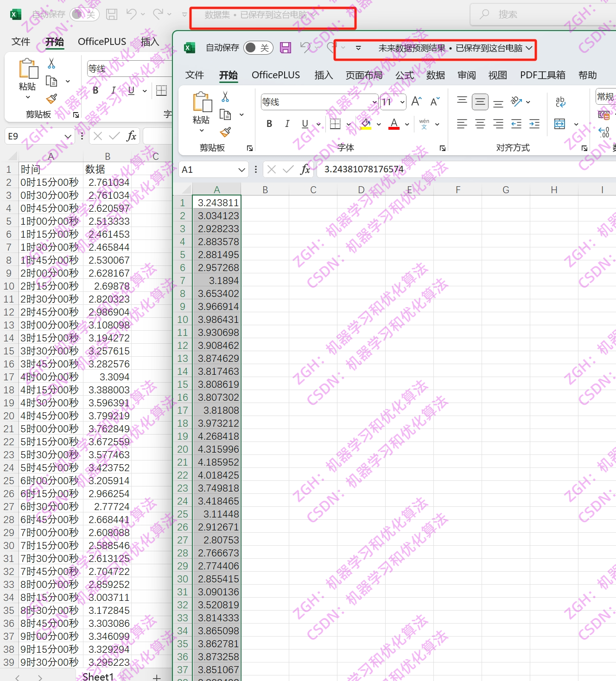Select the Format Painter tool
Viewport: 616px width, 681px height.
pyautogui.click(x=226, y=132)
